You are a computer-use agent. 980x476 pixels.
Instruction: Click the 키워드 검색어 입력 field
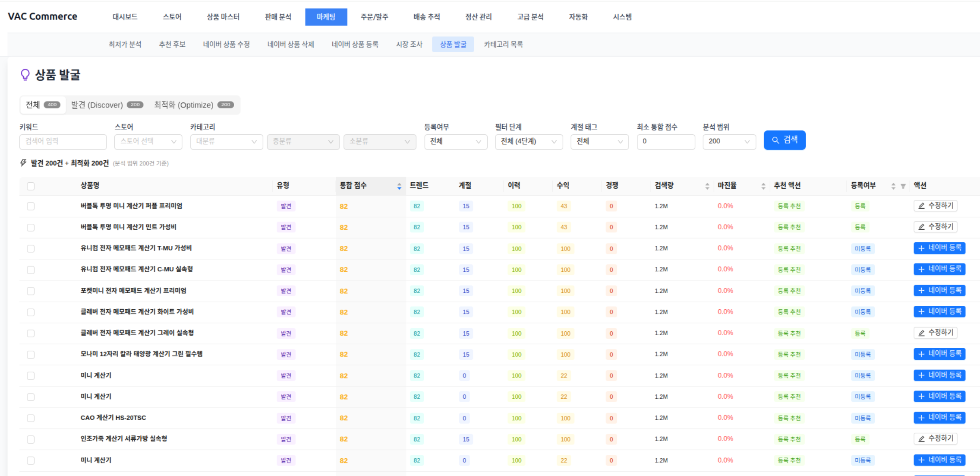tap(63, 141)
